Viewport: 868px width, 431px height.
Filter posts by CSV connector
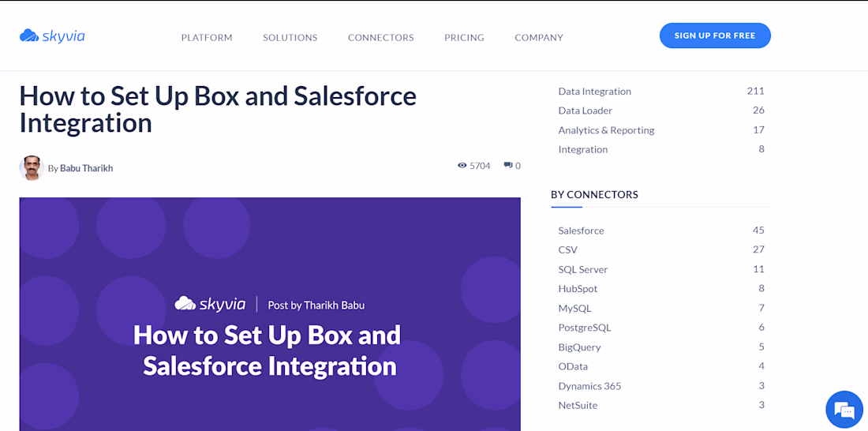point(567,250)
